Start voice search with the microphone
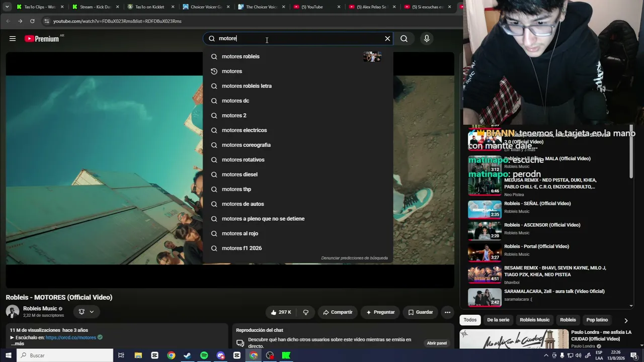This screenshot has width=644, height=362. [427, 39]
